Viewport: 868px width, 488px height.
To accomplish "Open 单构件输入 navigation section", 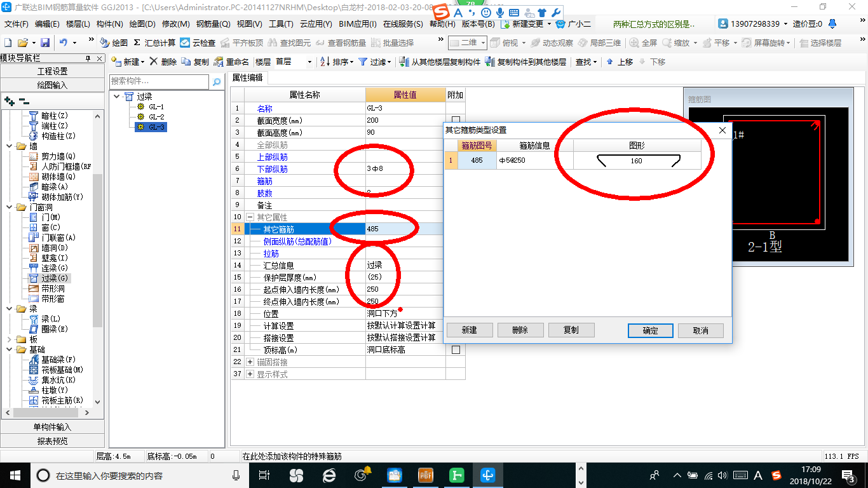I will coord(52,427).
